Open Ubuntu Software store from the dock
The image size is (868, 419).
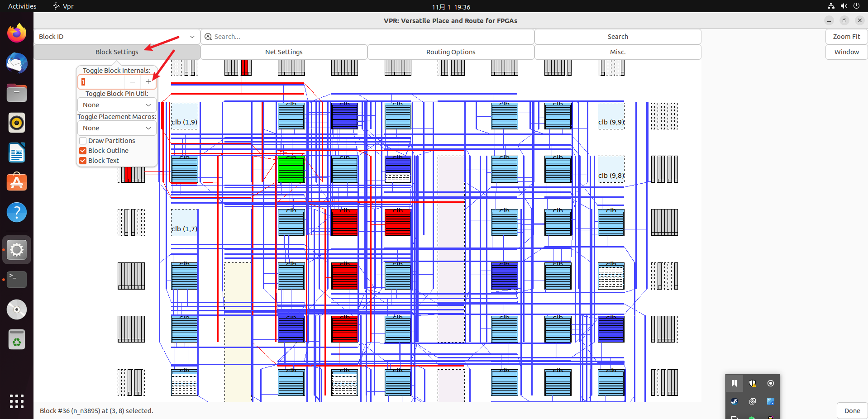17,182
